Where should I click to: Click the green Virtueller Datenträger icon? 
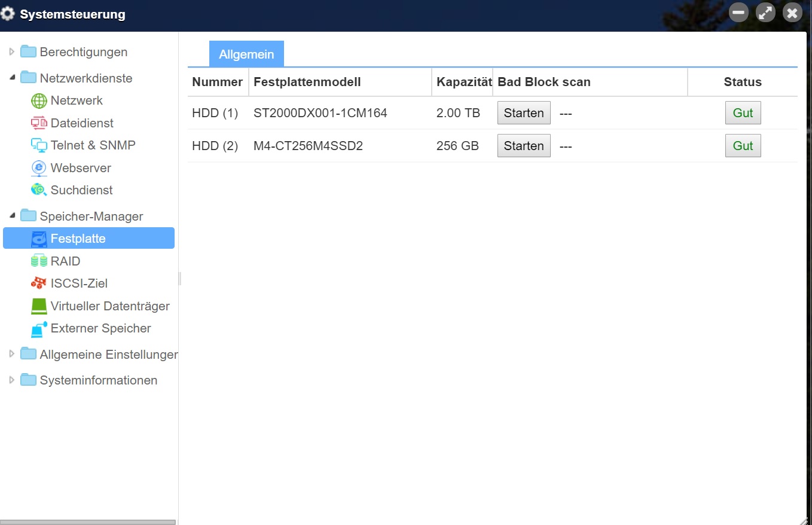click(x=39, y=306)
